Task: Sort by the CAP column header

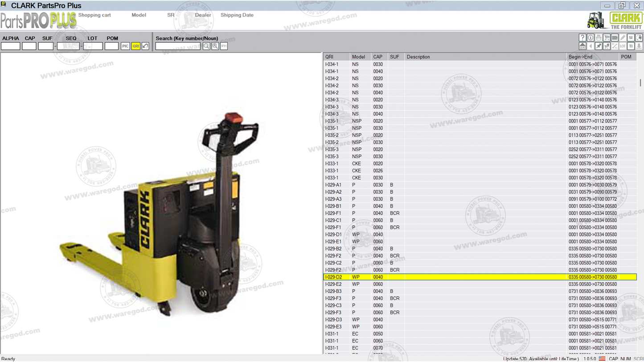Action: 379,57
